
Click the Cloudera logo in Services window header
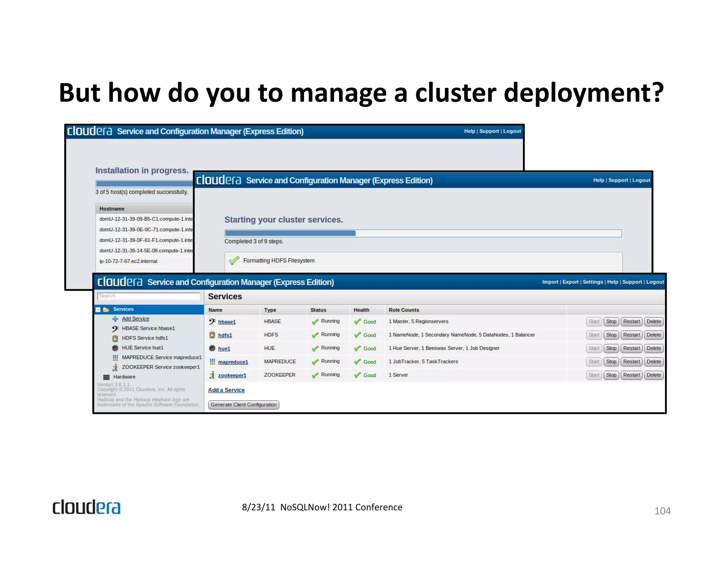(120, 282)
